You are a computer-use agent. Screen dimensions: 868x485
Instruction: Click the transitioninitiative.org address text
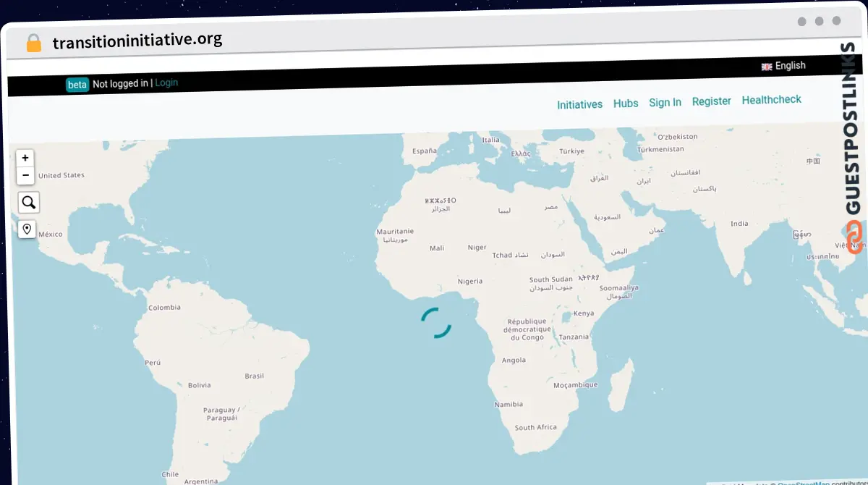coord(137,41)
